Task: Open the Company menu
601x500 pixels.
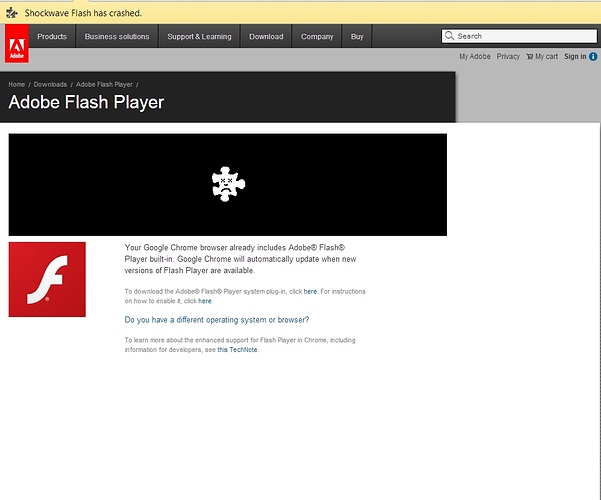Action: tap(317, 37)
